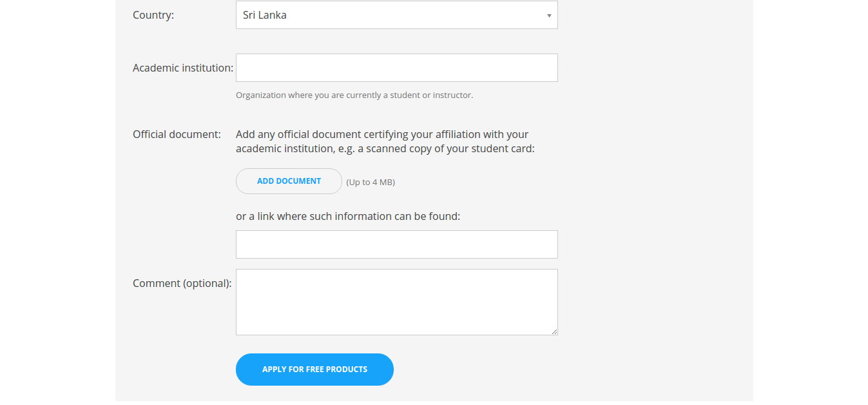Screen dimensions: 868x405
Task: Click the "Comment (optional):" label
Action: pyautogui.click(x=182, y=283)
